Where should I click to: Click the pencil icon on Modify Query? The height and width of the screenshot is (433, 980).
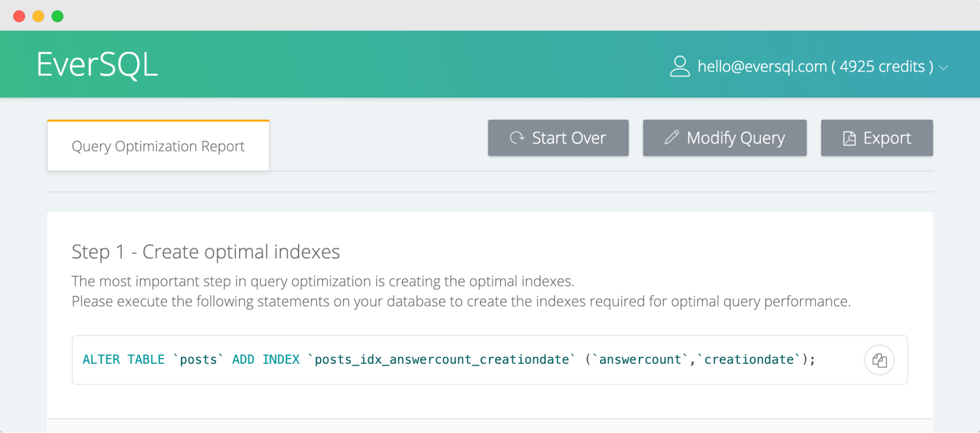672,137
